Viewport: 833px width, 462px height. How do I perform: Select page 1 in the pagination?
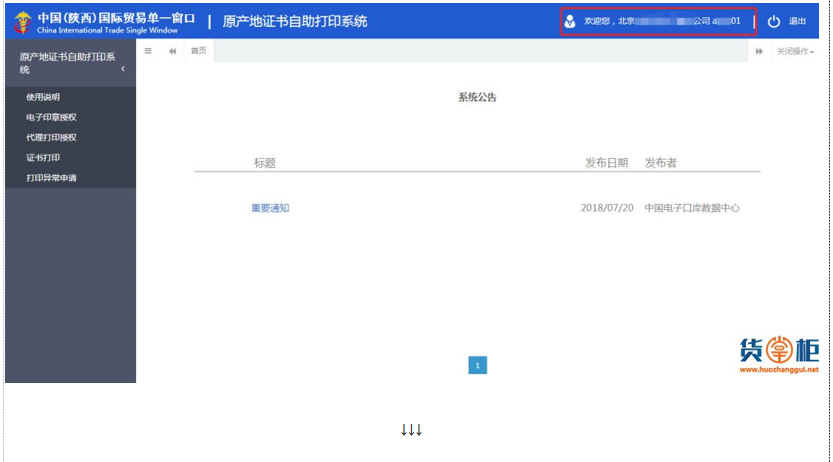[478, 365]
